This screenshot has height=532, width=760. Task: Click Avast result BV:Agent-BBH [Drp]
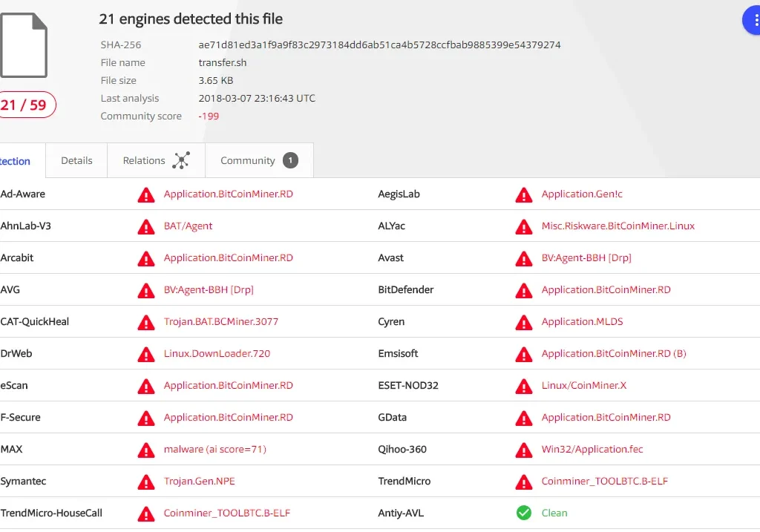[586, 257]
